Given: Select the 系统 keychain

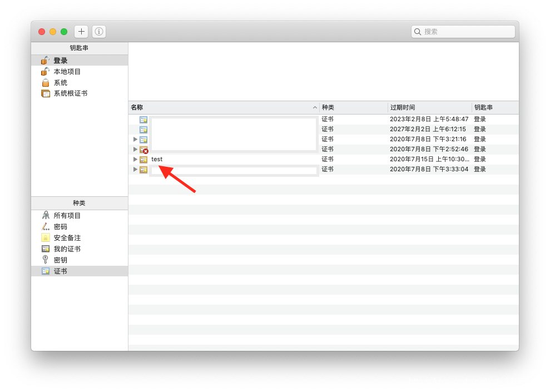Looking at the screenshot, I should coord(80,83).
